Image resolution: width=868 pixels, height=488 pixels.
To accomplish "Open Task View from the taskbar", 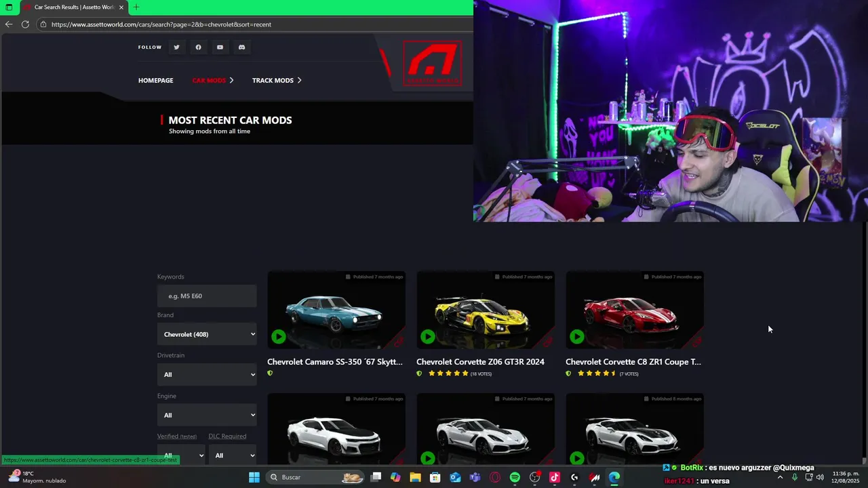I will click(x=376, y=477).
